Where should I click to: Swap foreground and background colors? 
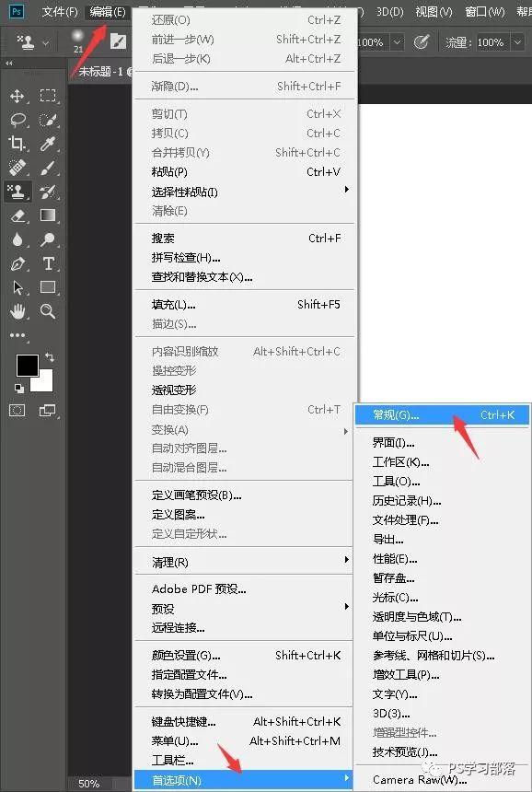click(50, 357)
